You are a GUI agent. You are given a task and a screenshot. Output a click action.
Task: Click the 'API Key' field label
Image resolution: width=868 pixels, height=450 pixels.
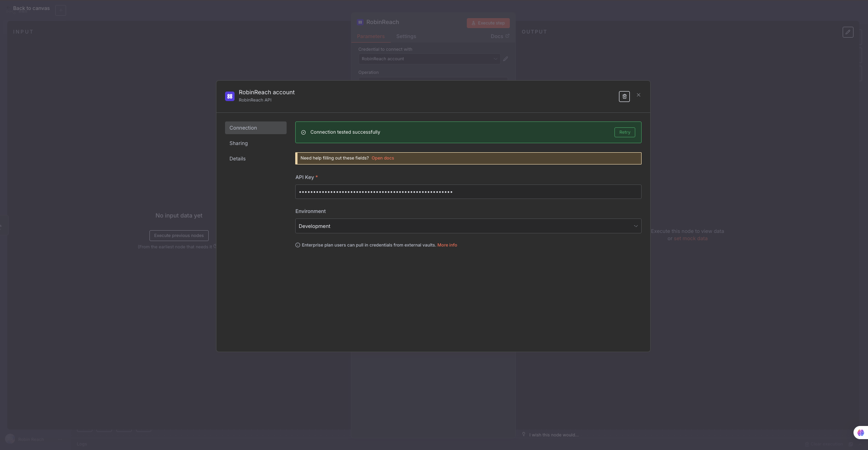click(x=304, y=177)
